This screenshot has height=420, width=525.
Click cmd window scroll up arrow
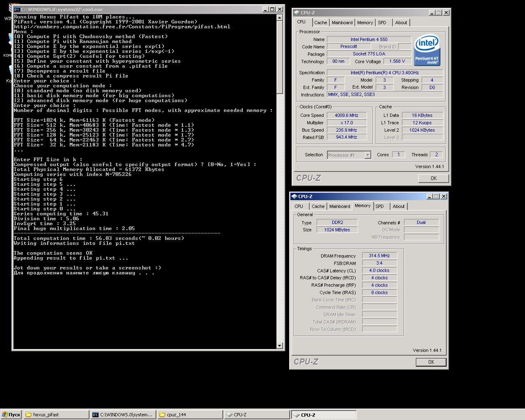click(x=280, y=18)
